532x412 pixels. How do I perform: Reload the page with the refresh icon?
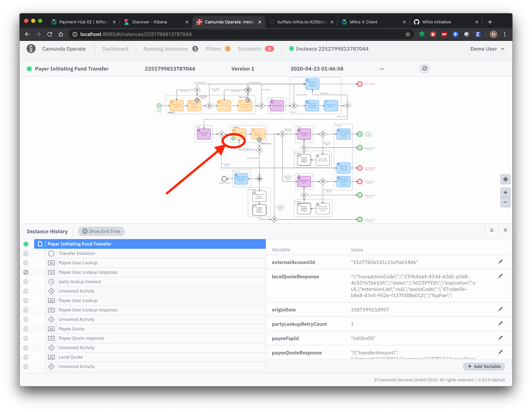(50, 34)
